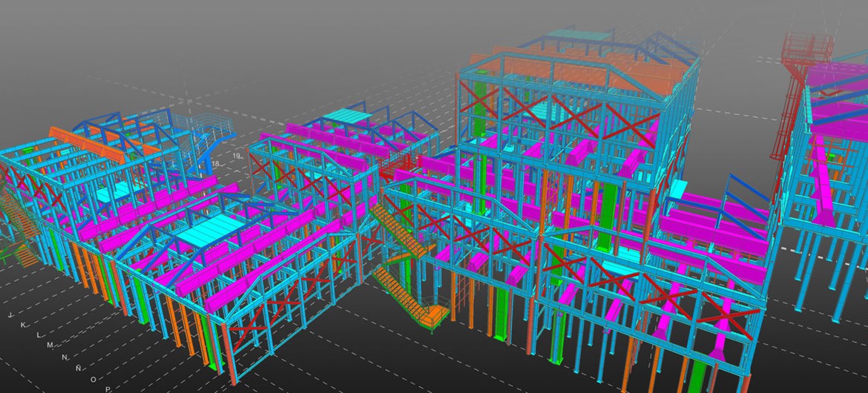868x393 pixels.
Task: Pick grid axis label N
Action: [x=65, y=357]
